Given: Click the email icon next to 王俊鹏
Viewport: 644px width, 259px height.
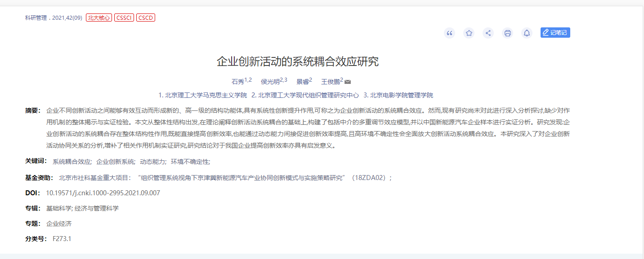Looking at the screenshot, I should [x=349, y=82].
